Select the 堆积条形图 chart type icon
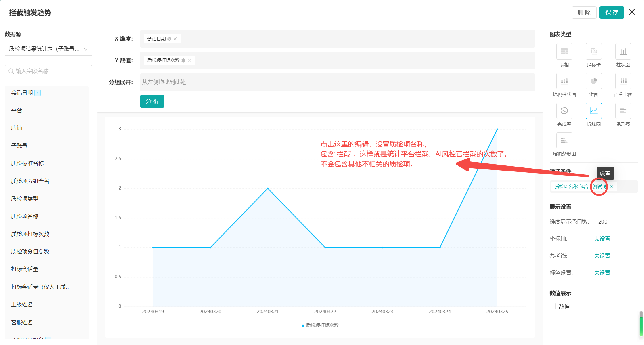Screen dimensions: 644x345 click(x=564, y=140)
